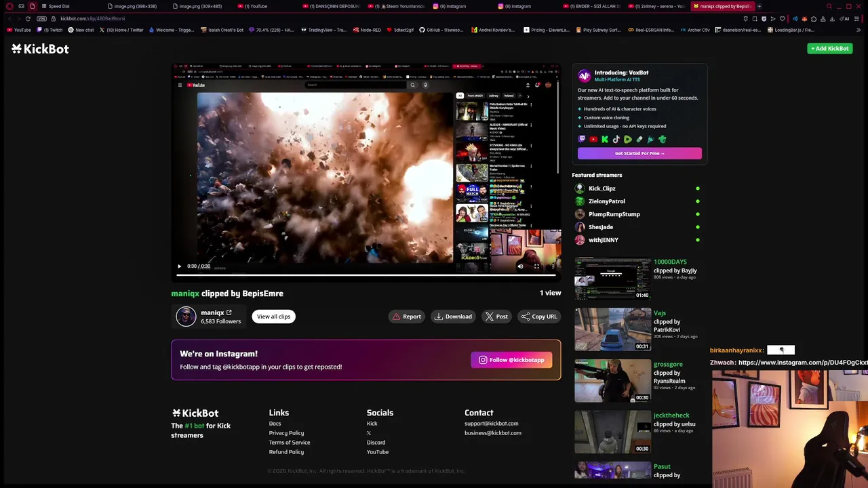868x488 pixels.
Task: Open a new browser tab
Action: tap(759, 6)
